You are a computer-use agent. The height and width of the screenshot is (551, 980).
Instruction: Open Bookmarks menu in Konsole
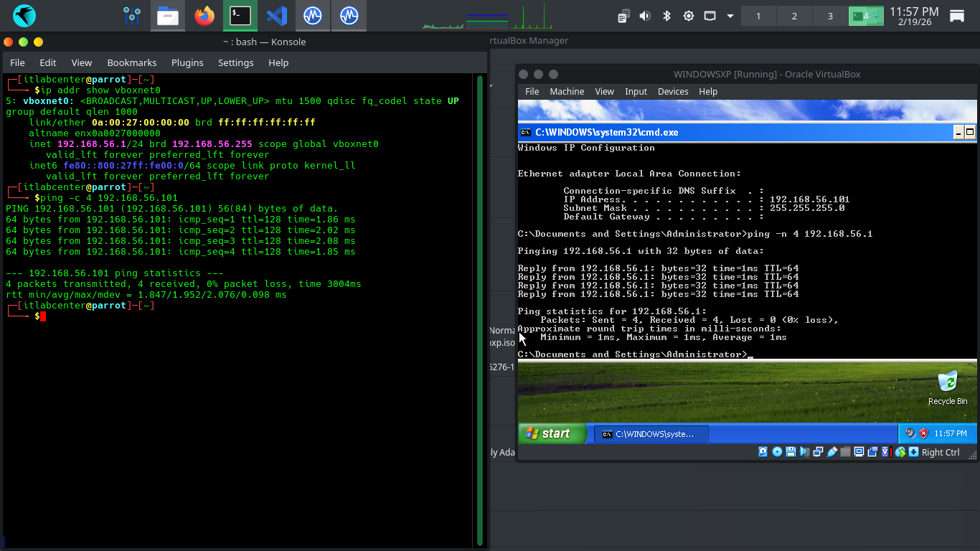(x=131, y=63)
